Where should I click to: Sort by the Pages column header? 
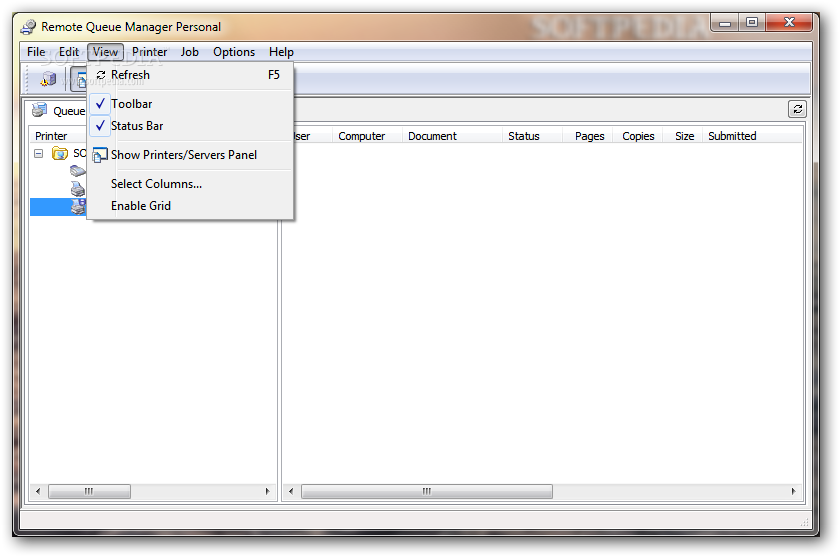(589, 136)
